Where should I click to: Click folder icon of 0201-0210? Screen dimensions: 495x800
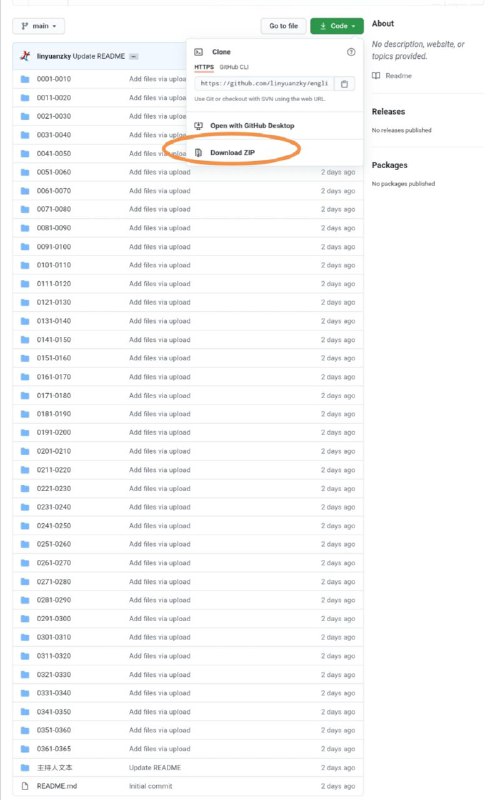(x=24, y=451)
